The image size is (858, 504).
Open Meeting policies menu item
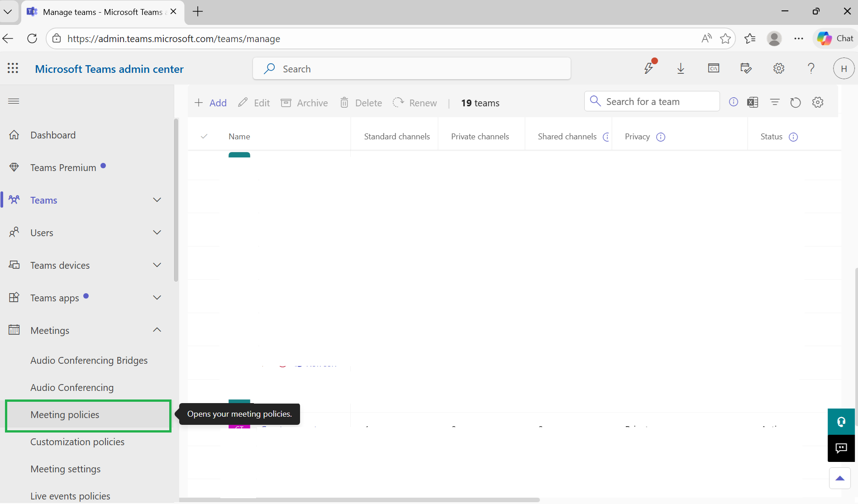point(88,415)
